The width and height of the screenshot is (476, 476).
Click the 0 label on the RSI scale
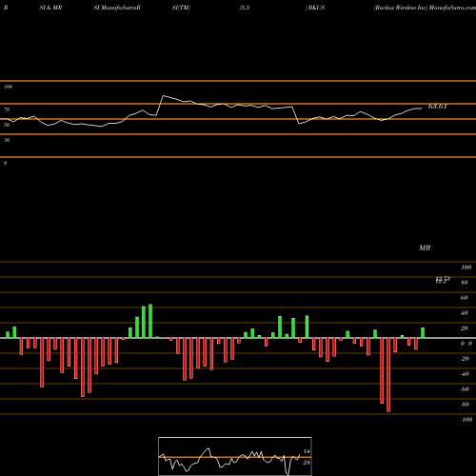[5, 163]
